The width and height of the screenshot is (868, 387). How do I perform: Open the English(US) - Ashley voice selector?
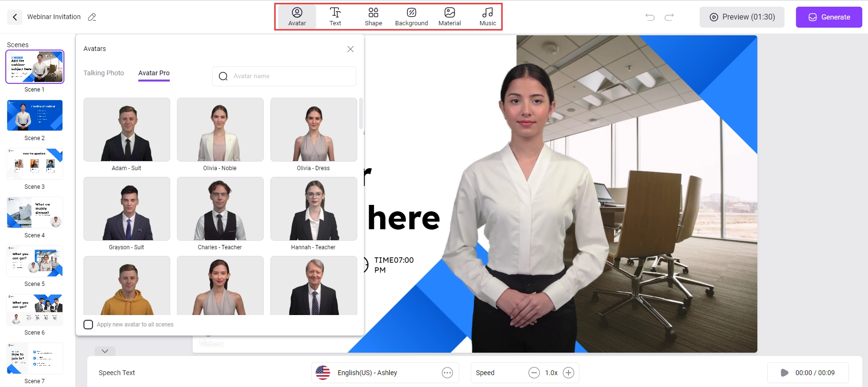coord(377,373)
